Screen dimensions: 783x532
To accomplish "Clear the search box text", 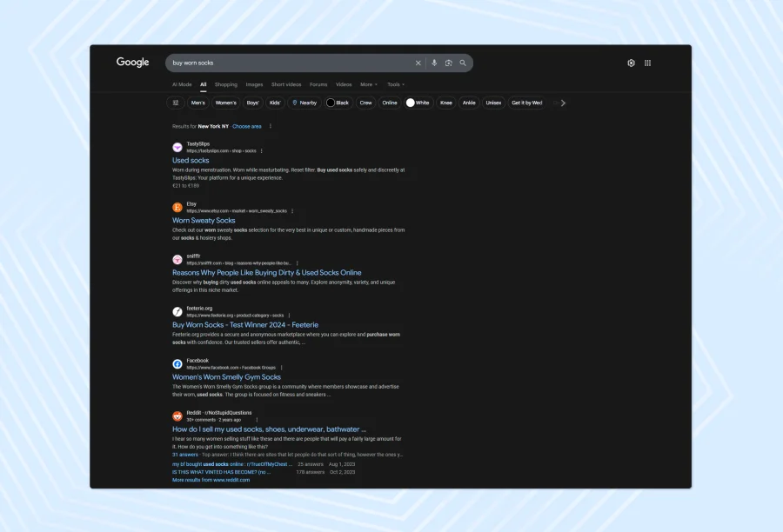I will (418, 63).
